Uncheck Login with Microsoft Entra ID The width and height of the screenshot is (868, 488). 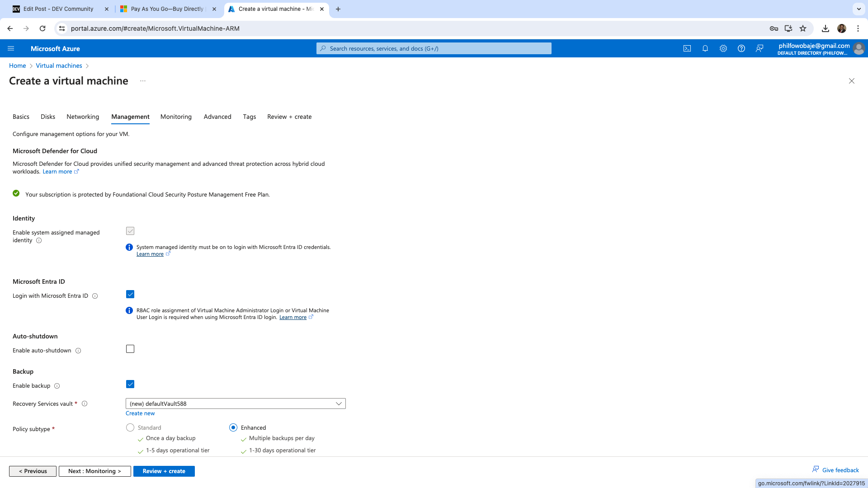(x=130, y=294)
